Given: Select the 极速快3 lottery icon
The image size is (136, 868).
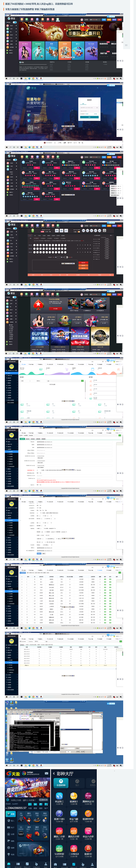Looking at the screenshot, I should 74,796.
